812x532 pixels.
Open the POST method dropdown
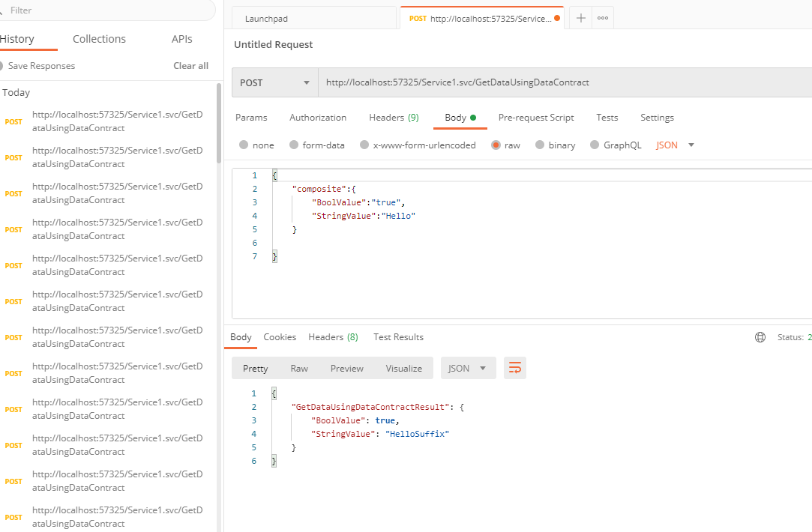(274, 83)
